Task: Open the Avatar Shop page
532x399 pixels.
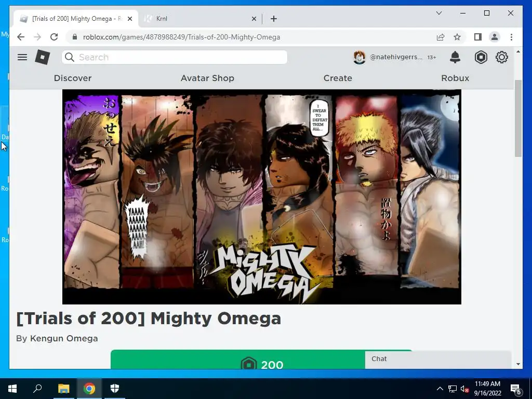Action: [x=207, y=78]
